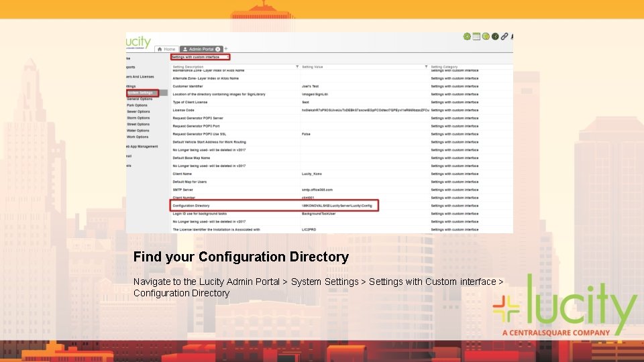Select the License Identifier installation row

pyautogui.click(x=217, y=230)
